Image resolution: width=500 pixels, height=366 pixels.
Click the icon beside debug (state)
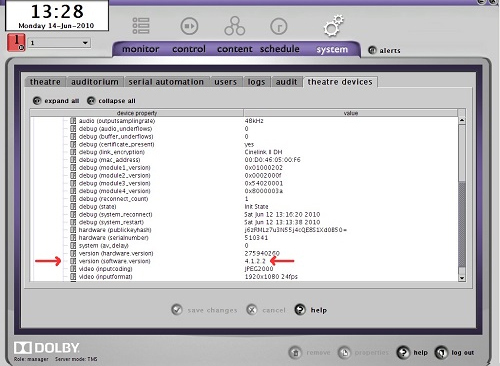[73, 206]
